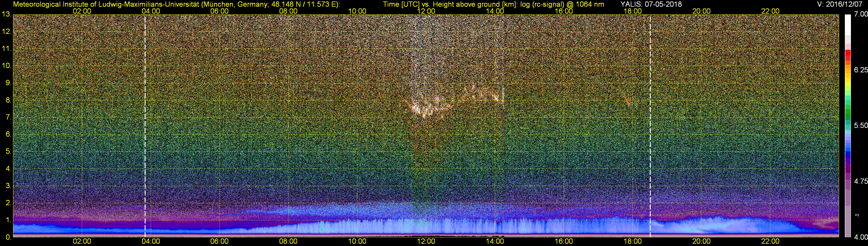Click the 4 km height axis label

tap(8, 168)
